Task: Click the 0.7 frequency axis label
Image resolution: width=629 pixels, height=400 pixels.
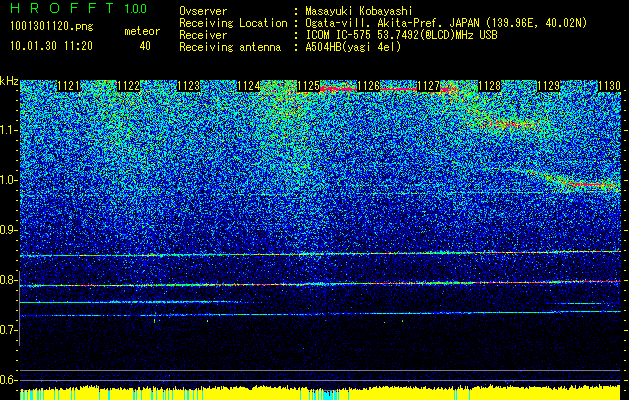Action: coord(8,330)
